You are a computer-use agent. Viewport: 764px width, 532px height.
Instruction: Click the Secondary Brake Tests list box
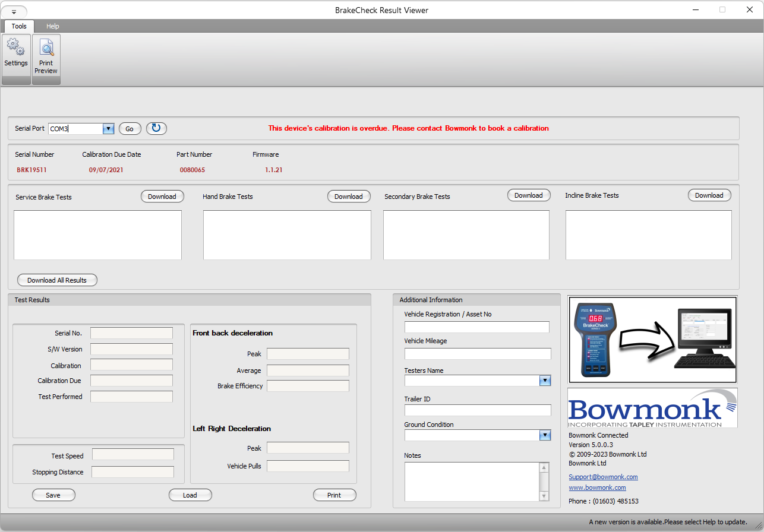pyautogui.click(x=466, y=235)
